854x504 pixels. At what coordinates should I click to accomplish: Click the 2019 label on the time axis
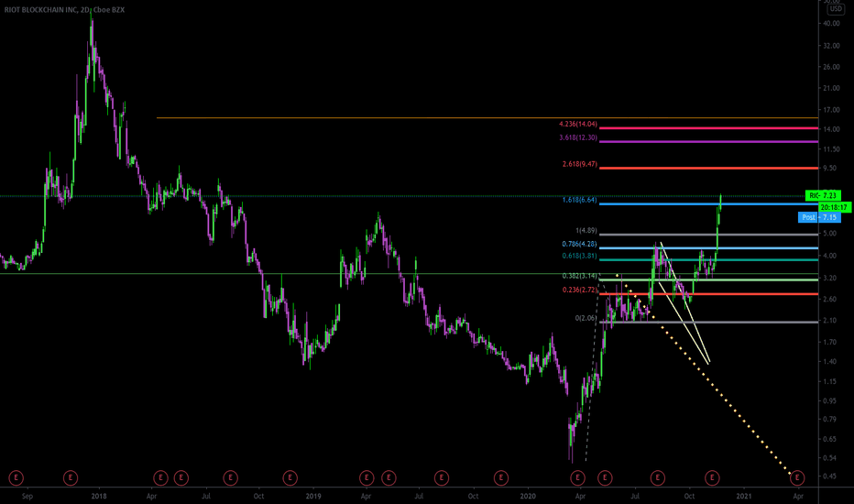313,497
